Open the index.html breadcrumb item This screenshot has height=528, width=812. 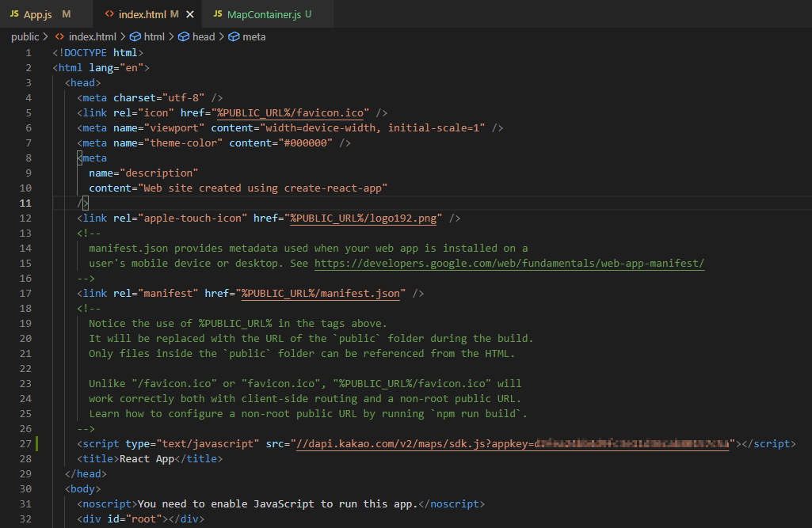point(92,36)
